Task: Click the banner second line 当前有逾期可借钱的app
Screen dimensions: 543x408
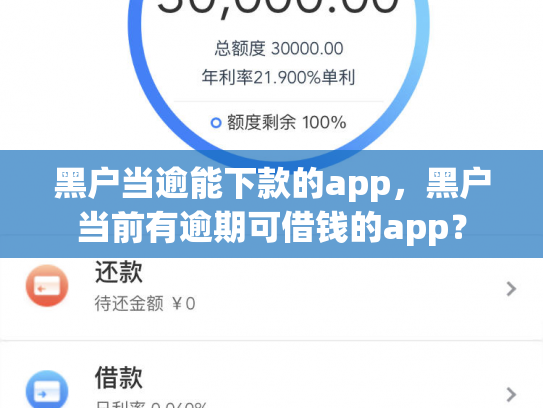Action: click(x=272, y=228)
